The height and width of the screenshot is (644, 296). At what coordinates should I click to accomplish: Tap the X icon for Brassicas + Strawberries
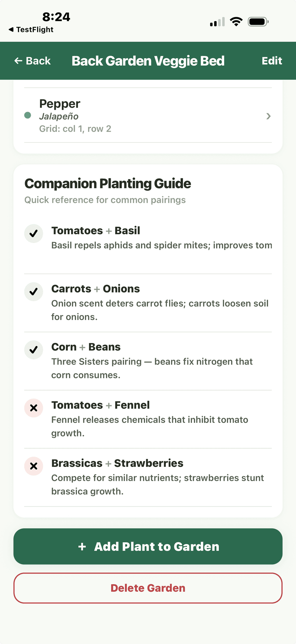33,466
